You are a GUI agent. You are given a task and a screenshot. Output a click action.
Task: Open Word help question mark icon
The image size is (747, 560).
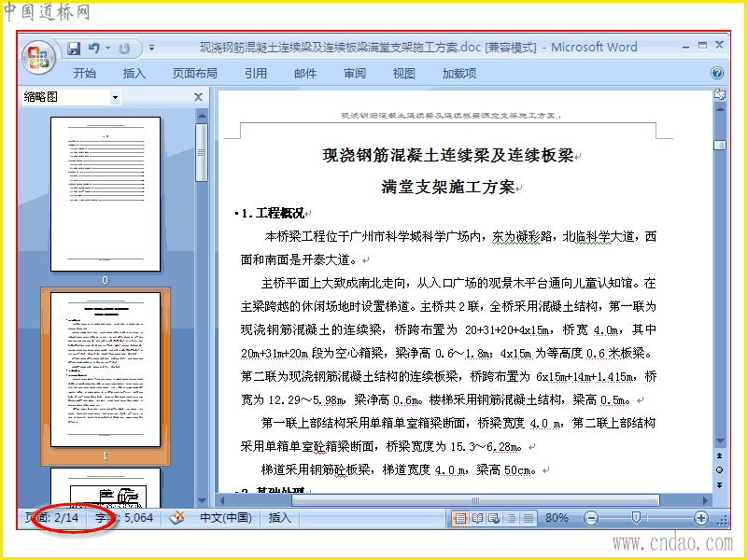(x=717, y=73)
